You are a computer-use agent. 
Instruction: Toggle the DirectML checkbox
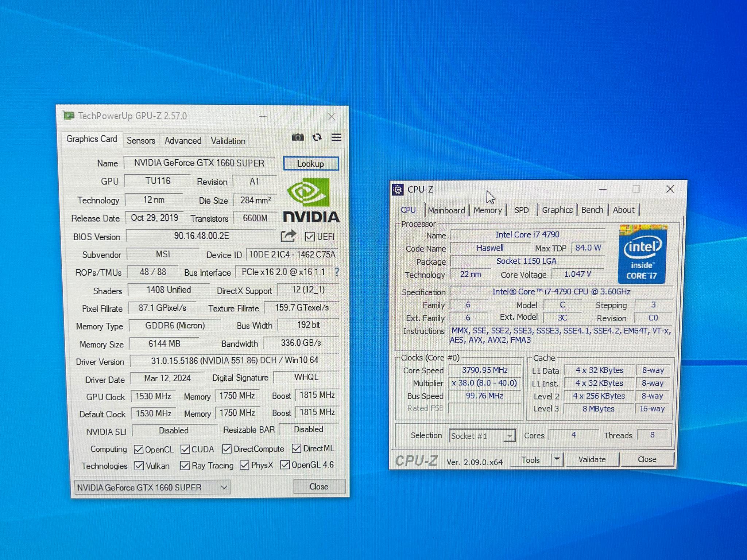[x=296, y=448]
